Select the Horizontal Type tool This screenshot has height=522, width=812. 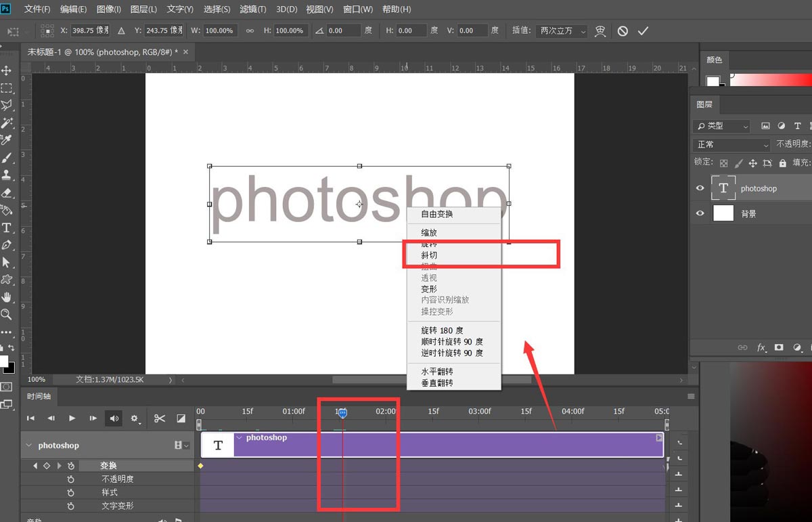[x=7, y=227]
